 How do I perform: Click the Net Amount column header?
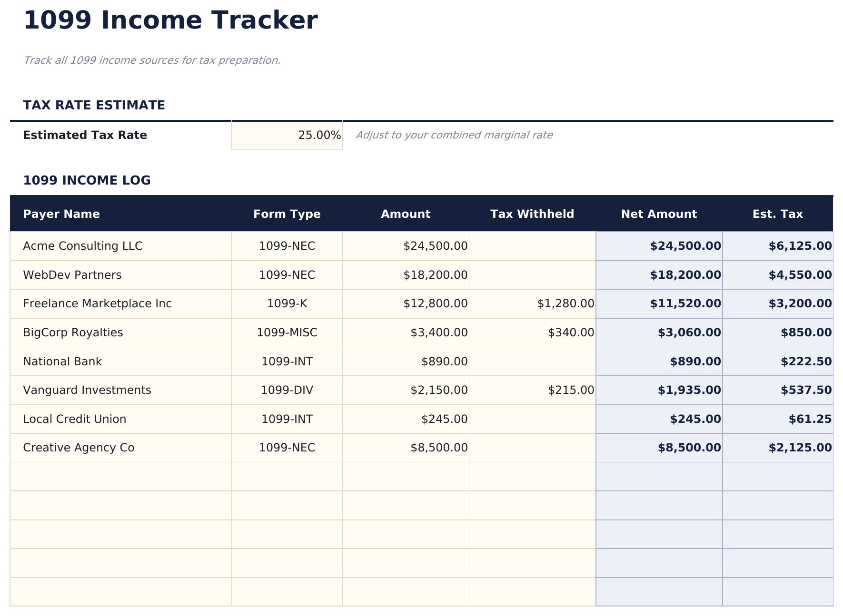click(x=659, y=214)
